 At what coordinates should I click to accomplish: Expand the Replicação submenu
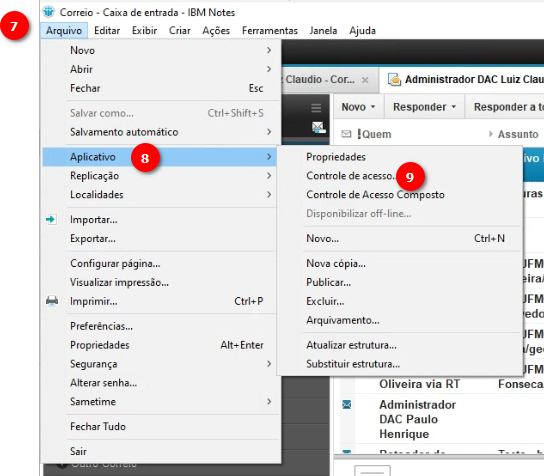[160, 176]
